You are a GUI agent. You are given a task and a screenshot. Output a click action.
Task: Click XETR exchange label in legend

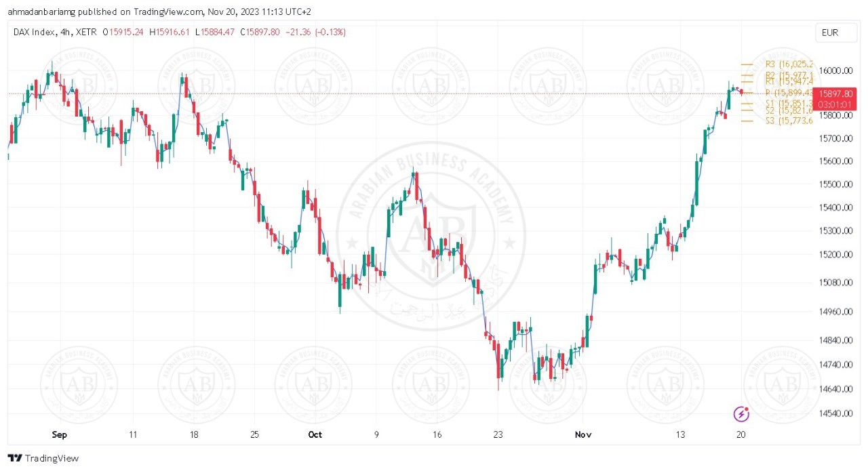pos(85,32)
